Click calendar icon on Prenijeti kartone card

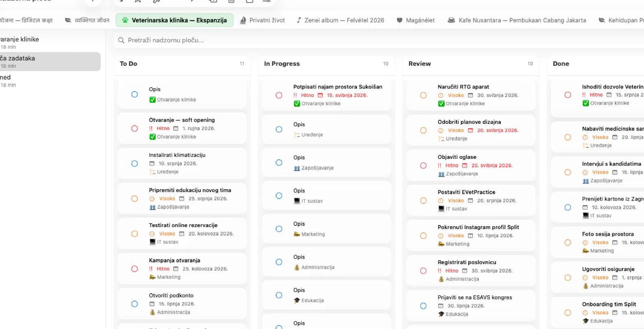click(585, 208)
